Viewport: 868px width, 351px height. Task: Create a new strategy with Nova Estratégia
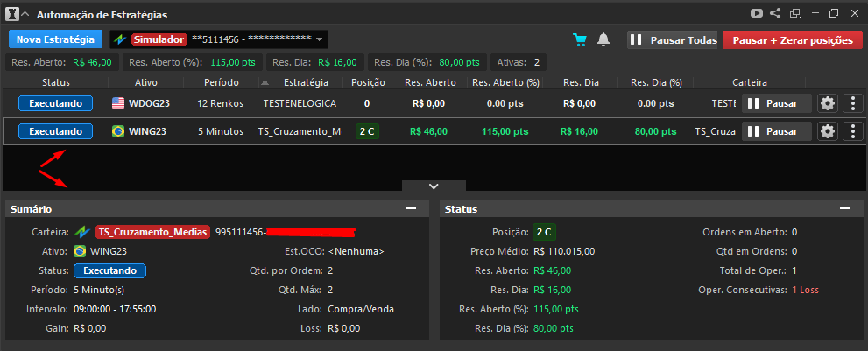click(x=55, y=39)
